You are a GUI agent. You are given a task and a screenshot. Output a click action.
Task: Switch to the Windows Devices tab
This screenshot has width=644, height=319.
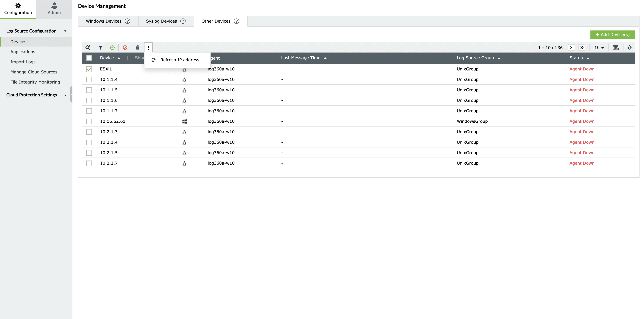tap(103, 21)
